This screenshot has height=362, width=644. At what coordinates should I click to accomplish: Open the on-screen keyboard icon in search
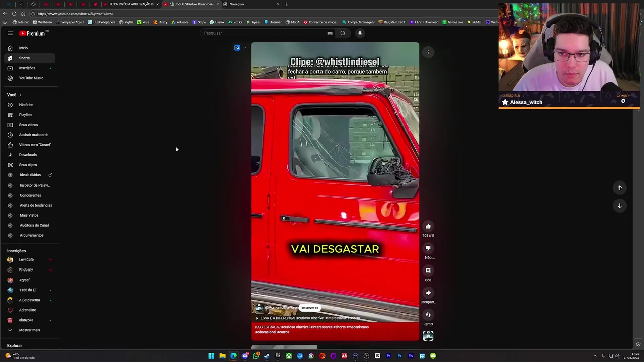coord(330,33)
